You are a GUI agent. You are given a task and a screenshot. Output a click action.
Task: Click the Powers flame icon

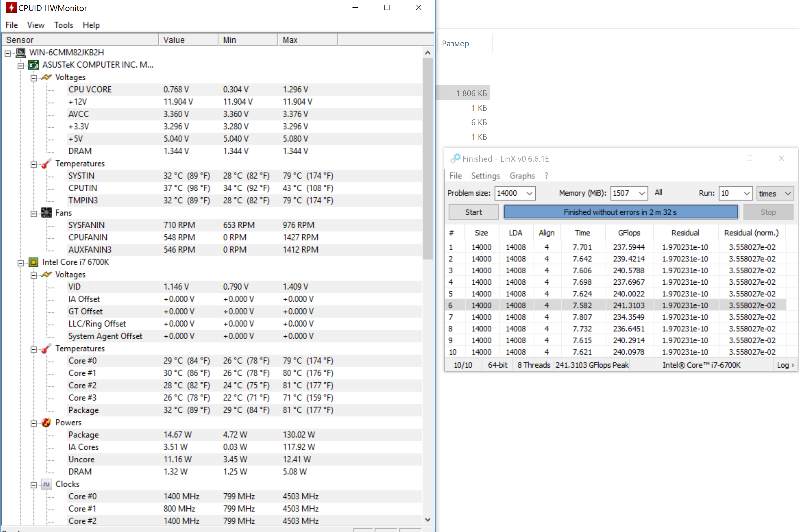pos(46,422)
